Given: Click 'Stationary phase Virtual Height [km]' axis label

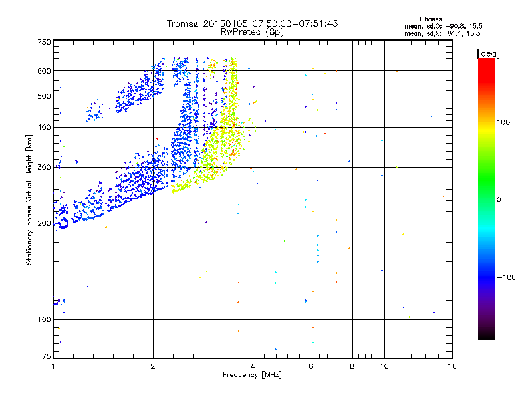Looking at the screenshot, I should [29, 199].
